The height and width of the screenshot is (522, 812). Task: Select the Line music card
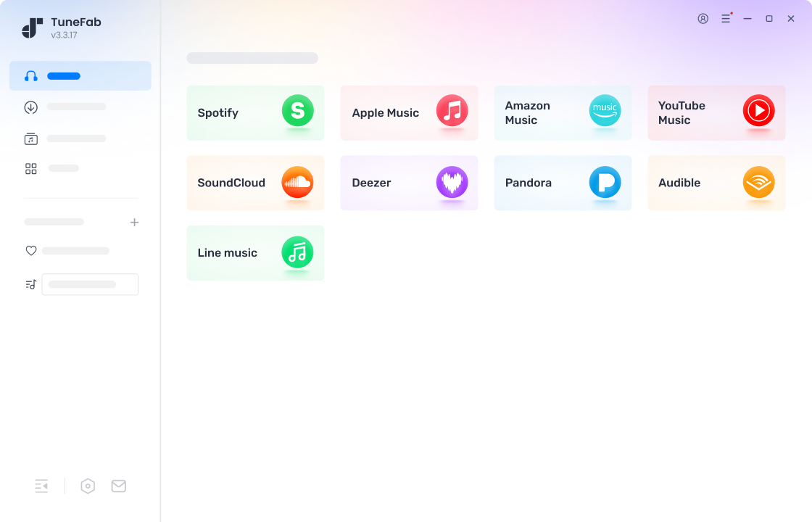(x=255, y=252)
